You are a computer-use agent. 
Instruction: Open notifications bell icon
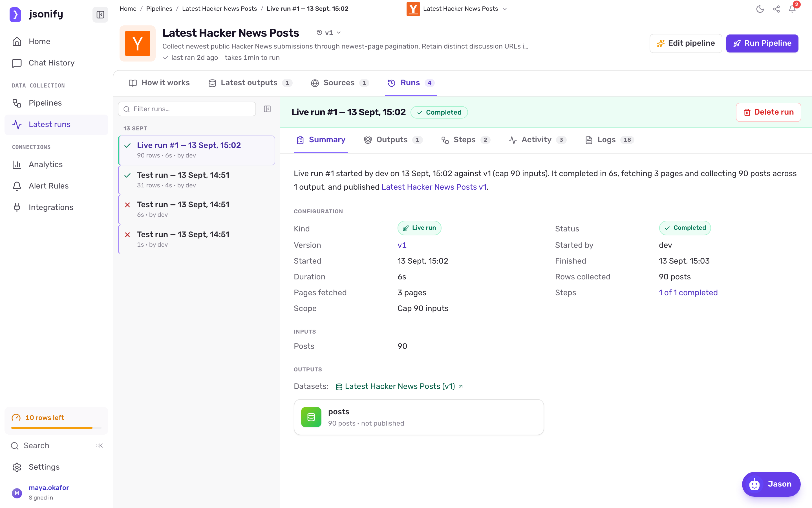tap(792, 9)
